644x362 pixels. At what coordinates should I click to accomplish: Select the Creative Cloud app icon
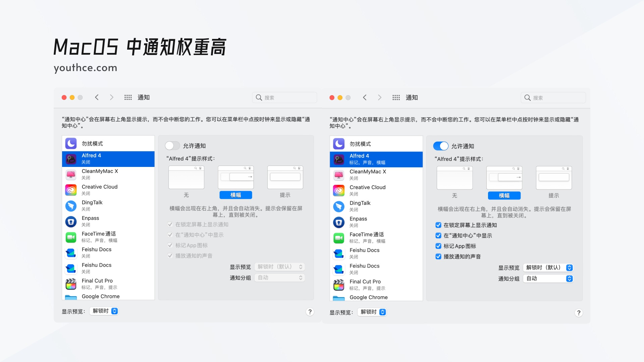(x=71, y=190)
